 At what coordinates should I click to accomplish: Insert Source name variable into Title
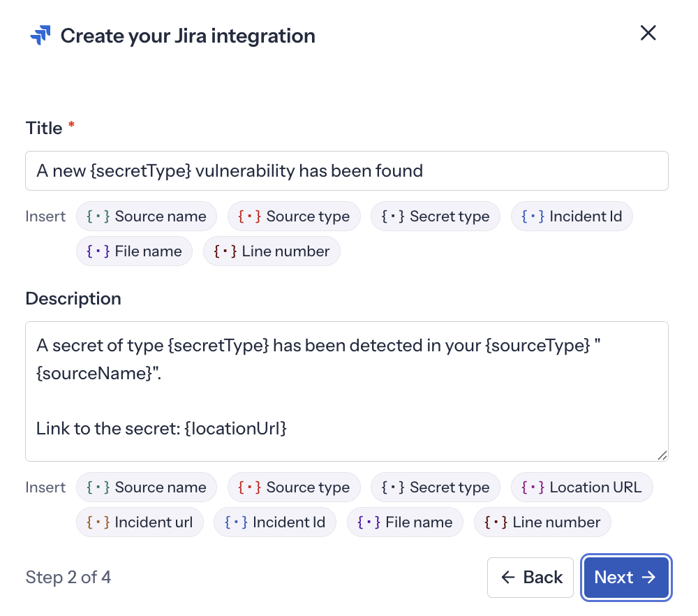tap(147, 217)
